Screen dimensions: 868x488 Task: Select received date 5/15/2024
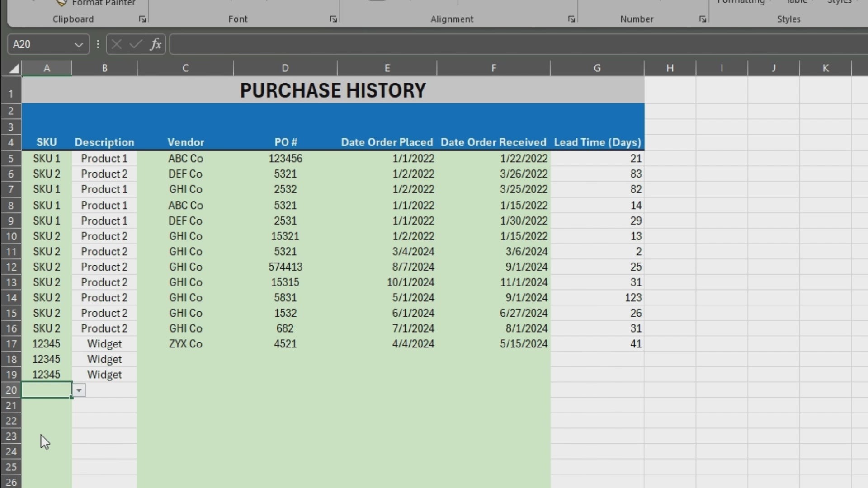pyautogui.click(x=494, y=344)
